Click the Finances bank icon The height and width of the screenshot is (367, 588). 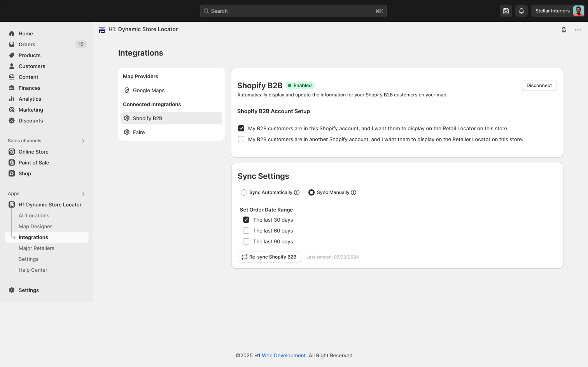(12, 88)
